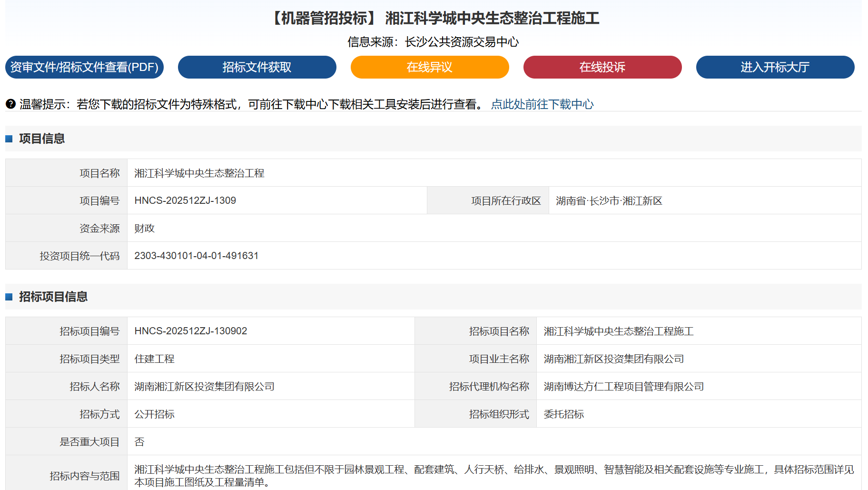Click the 招标项目编号 label cell
This screenshot has width=868, height=490.
click(x=67, y=331)
